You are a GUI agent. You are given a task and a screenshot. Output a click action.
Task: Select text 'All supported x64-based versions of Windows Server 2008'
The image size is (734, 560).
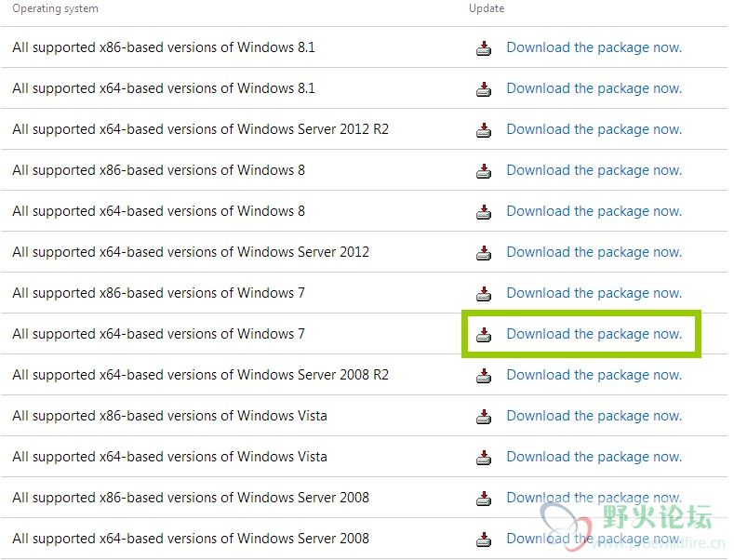click(x=191, y=539)
